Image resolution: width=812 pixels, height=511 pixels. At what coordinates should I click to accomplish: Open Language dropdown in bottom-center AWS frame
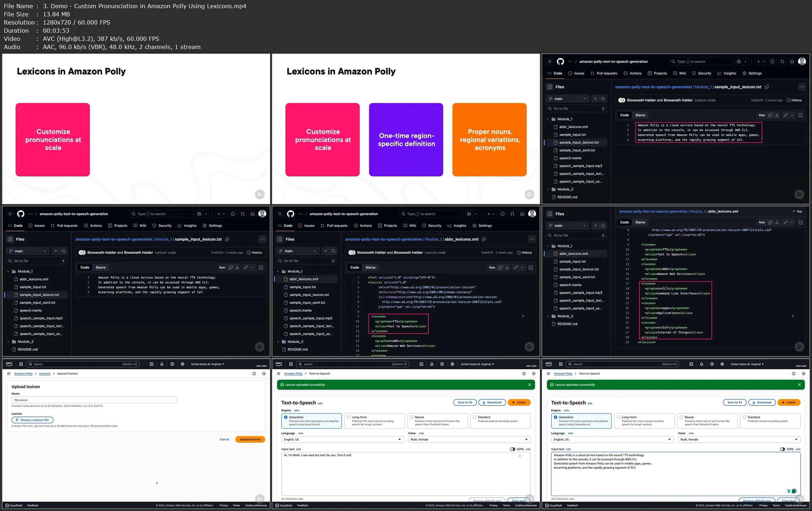click(x=342, y=440)
